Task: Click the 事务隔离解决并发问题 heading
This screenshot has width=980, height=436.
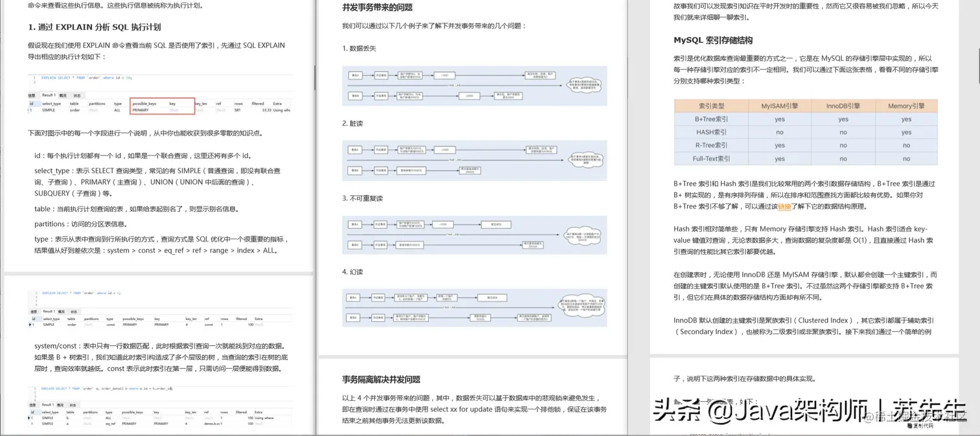Action: point(381,380)
